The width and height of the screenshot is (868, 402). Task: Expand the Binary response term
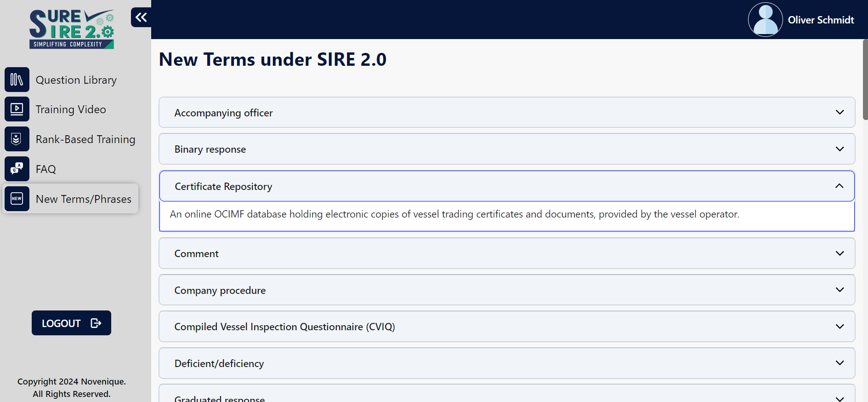(x=507, y=149)
